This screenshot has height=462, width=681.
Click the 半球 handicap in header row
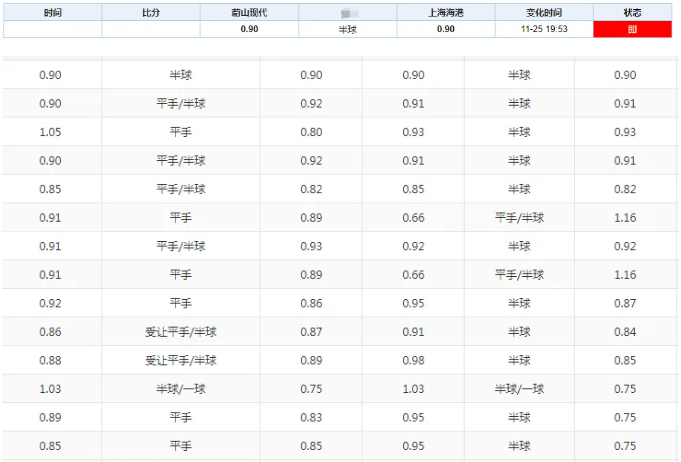tap(347, 30)
